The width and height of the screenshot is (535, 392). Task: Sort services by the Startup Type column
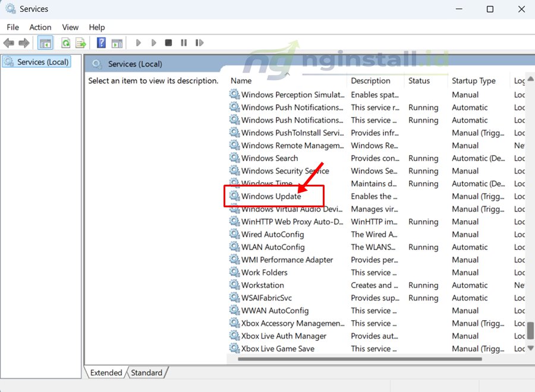[474, 80]
